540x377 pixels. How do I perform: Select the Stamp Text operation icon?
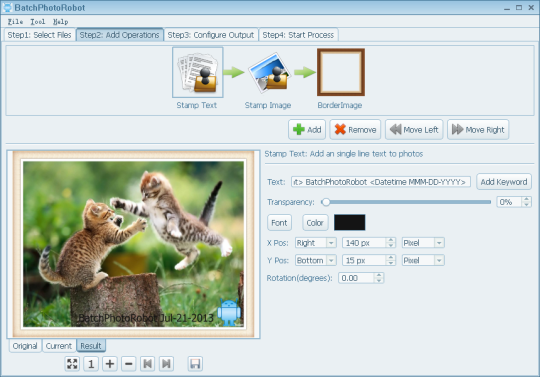point(198,72)
